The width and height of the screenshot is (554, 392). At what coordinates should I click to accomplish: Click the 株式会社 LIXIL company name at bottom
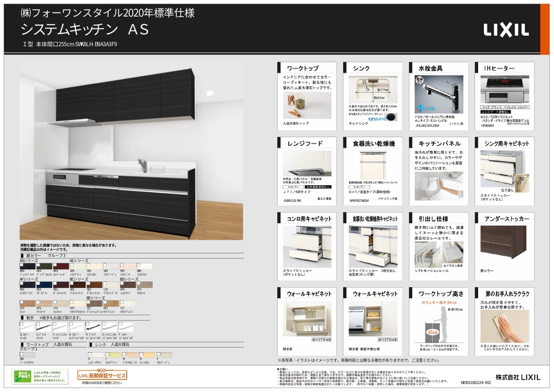[x=518, y=377]
